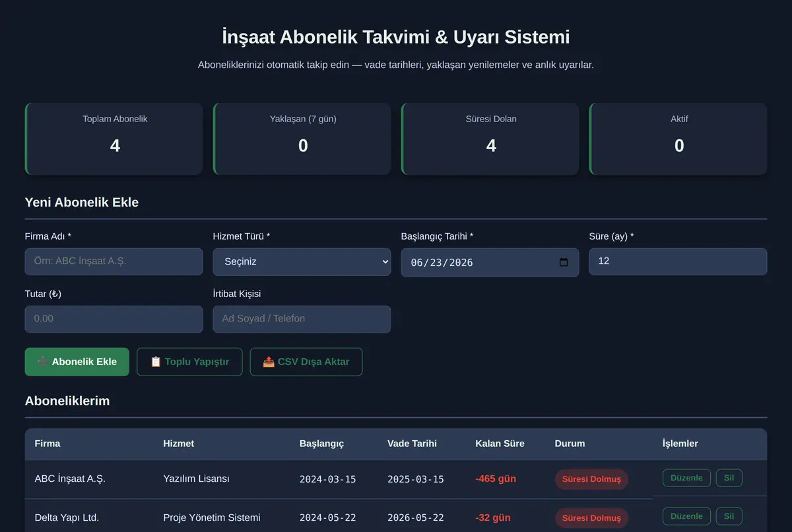Click the Proje Yönetim Sistemi cell
The height and width of the screenshot is (532, 792).
(x=212, y=517)
